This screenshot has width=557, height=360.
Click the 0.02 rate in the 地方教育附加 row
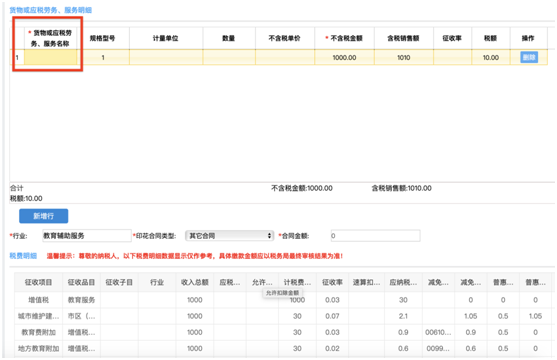click(332, 349)
